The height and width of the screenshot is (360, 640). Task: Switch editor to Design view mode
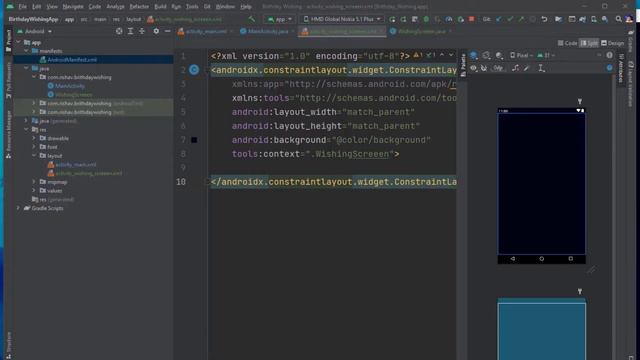coord(612,43)
